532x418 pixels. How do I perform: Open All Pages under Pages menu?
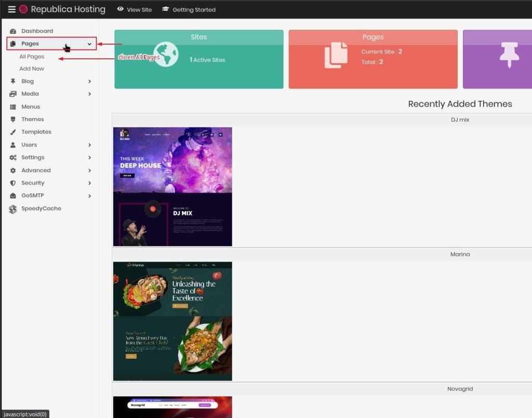(x=32, y=57)
